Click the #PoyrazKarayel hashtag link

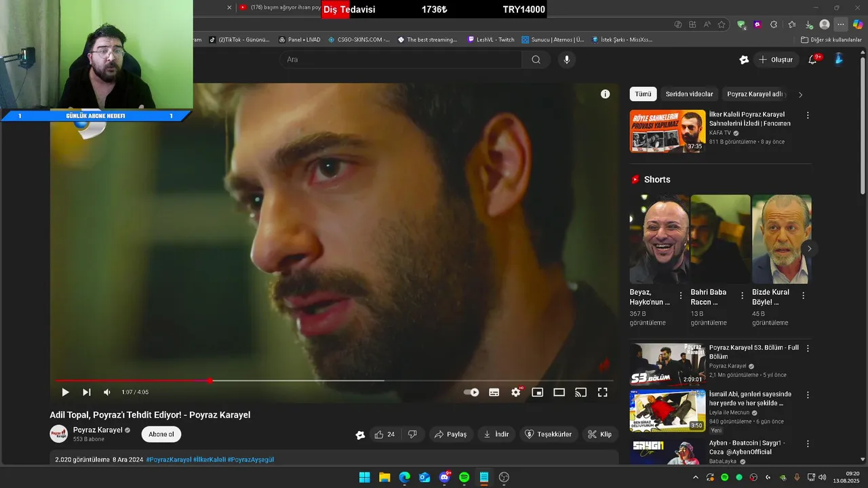point(169,460)
